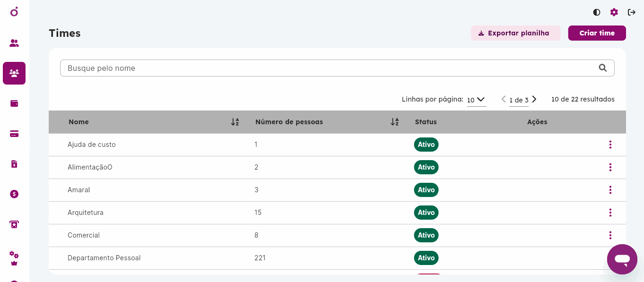Expand the rows per page dropdown
644x282 pixels.
click(477, 100)
